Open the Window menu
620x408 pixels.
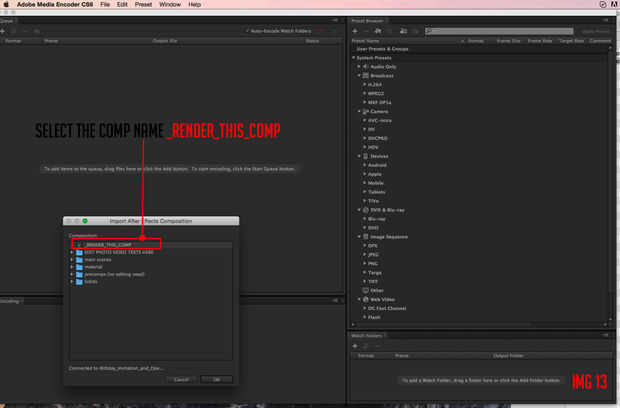pos(170,4)
